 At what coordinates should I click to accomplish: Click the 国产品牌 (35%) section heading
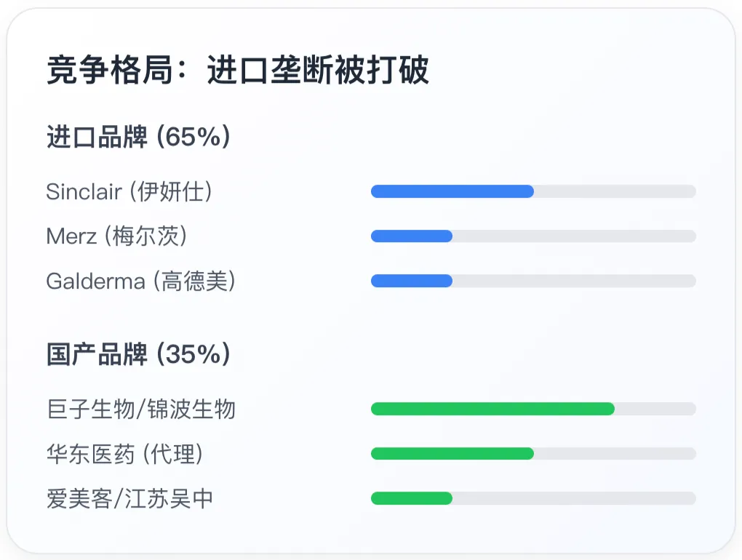coord(138,353)
